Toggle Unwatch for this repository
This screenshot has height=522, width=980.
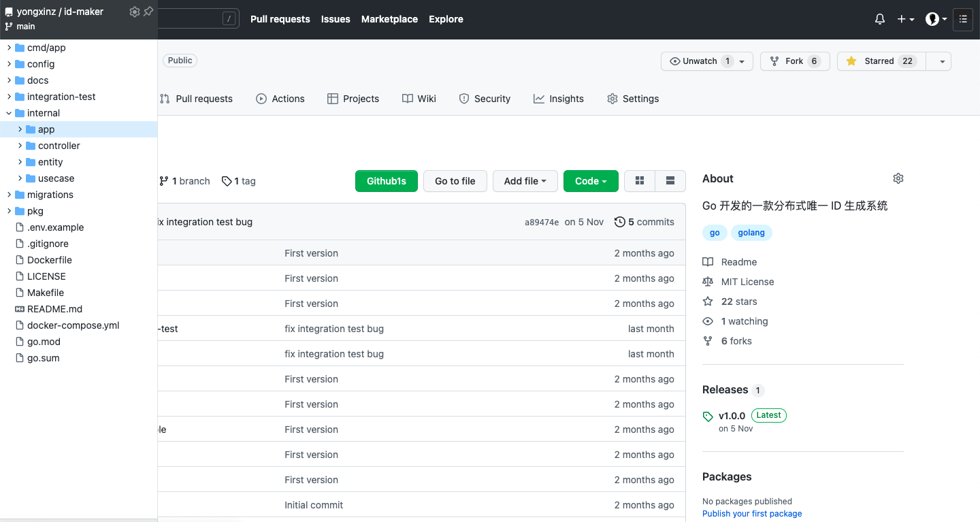pyautogui.click(x=700, y=61)
